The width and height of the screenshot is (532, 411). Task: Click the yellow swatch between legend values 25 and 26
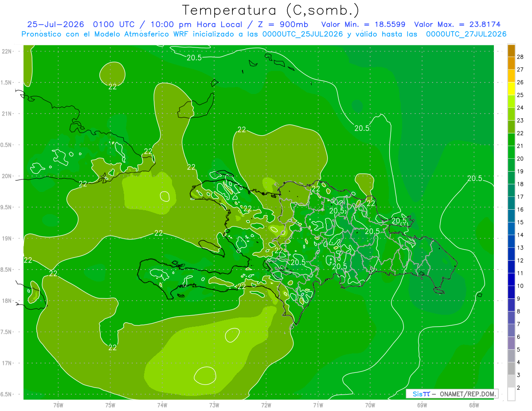(511, 89)
